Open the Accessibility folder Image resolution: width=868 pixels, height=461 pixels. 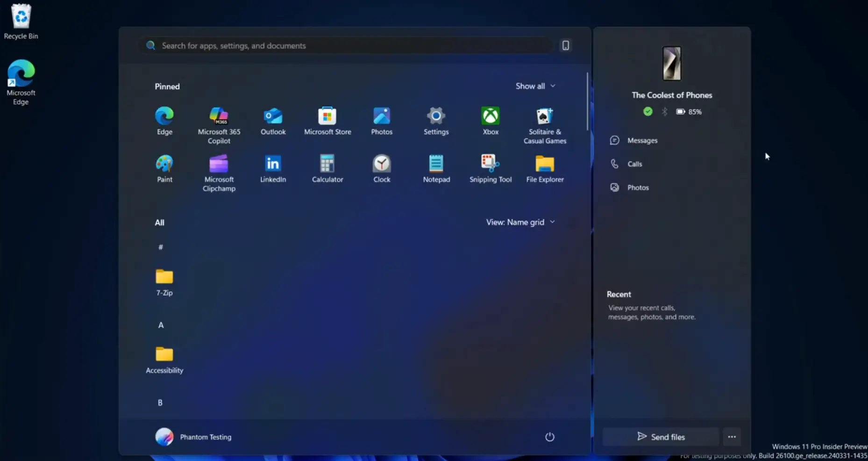coord(164,360)
